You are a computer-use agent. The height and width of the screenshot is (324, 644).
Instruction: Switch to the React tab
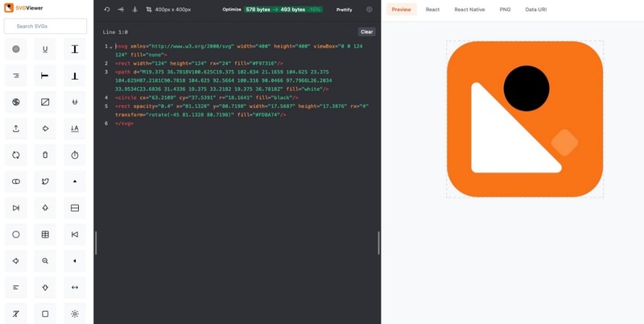[432, 10]
